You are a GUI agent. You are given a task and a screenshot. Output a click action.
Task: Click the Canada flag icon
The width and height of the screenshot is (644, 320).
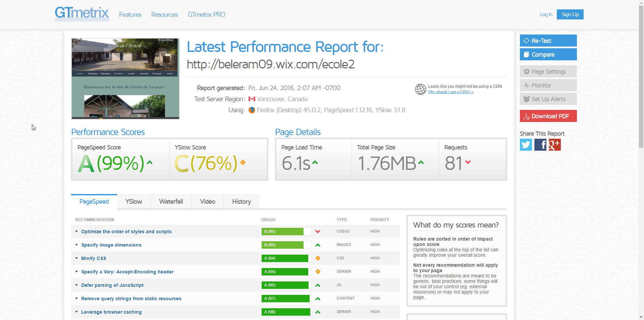(x=252, y=99)
